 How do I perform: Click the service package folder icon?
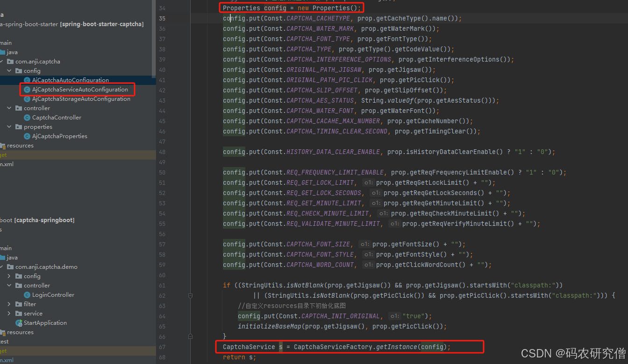coord(19,314)
